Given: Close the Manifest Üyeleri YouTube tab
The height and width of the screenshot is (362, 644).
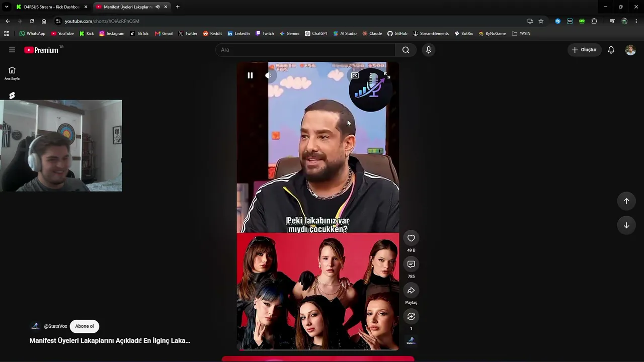Looking at the screenshot, I should 166,7.
